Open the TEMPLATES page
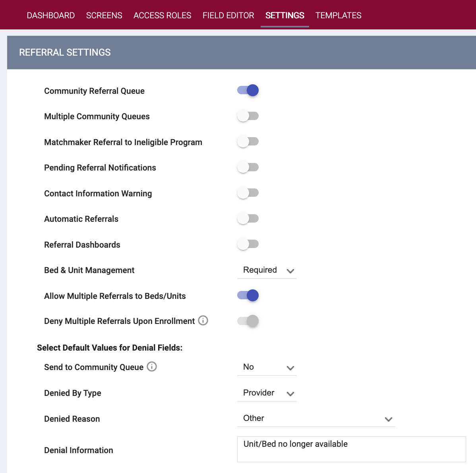The width and height of the screenshot is (476, 473). [x=338, y=16]
